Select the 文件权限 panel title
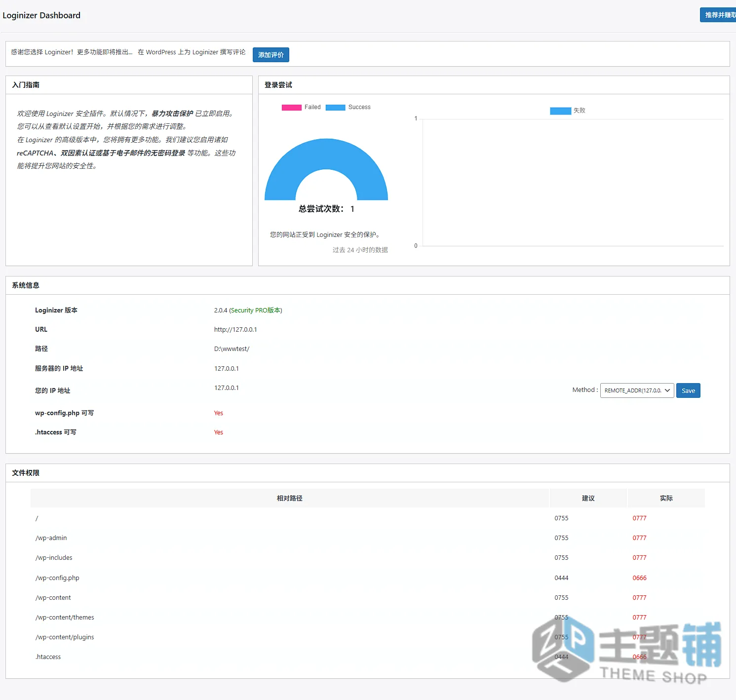 pos(26,473)
